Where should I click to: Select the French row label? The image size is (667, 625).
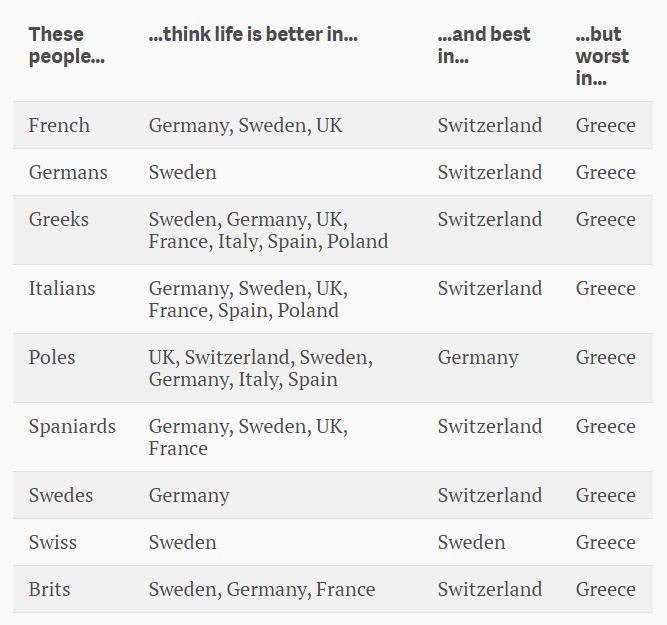(x=59, y=125)
